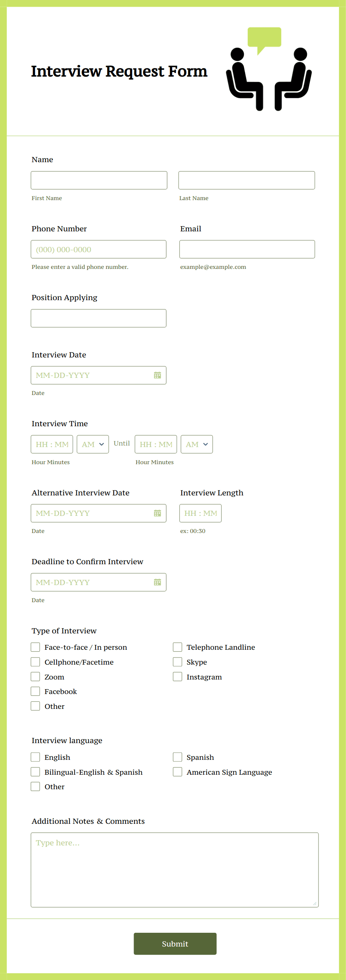346x980 pixels.
Task: Open the end time AM/PM selector
Action: tap(196, 444)
